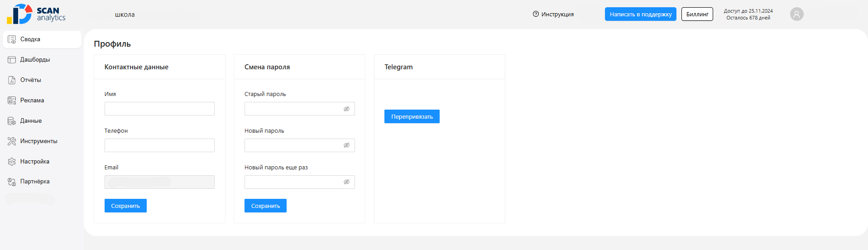Click the Написать в поддержку button

point(641,14)
